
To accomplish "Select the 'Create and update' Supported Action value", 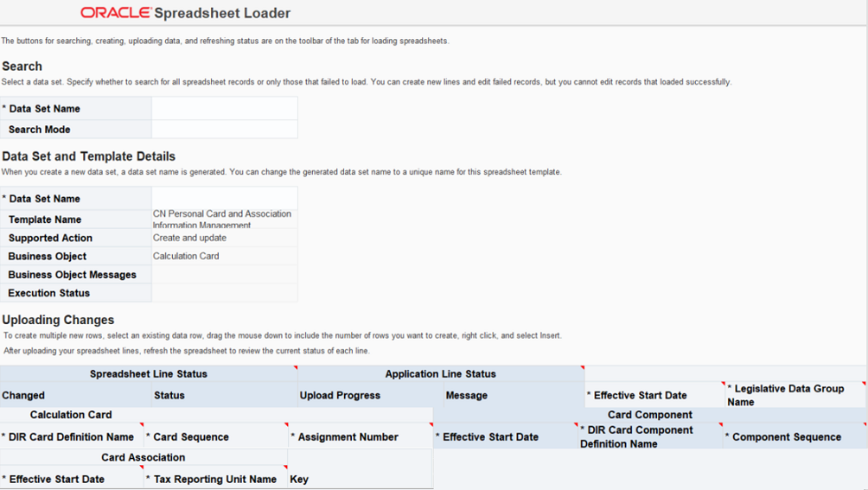I will [225, 238].
